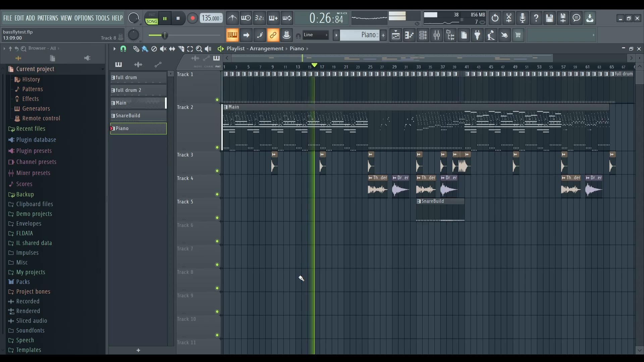Screen dimensions: 644x362
Task: Open the PATTERNS menu
Action: 48,18
